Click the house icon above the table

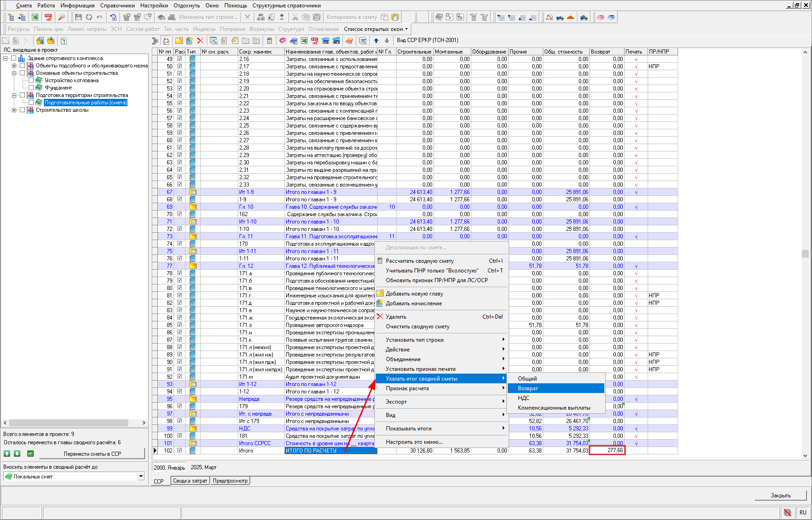[x=166, y=41]
